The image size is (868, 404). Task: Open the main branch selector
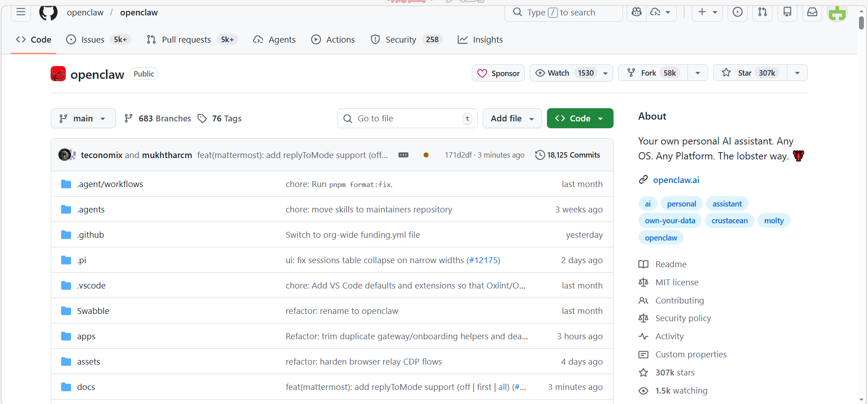(x=83, y=118)
